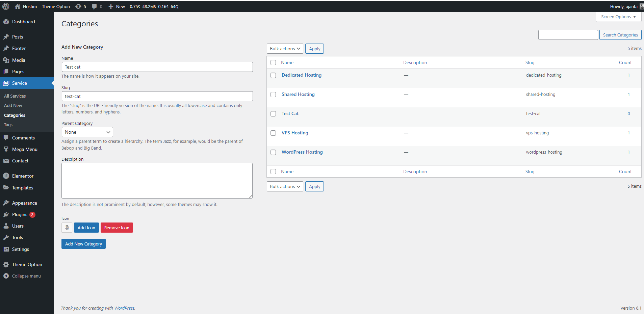The height and width of the screenshot is (314, 644).
Task: Click the comments bubble icon in admin bar
Action: (x=94, y=6)
